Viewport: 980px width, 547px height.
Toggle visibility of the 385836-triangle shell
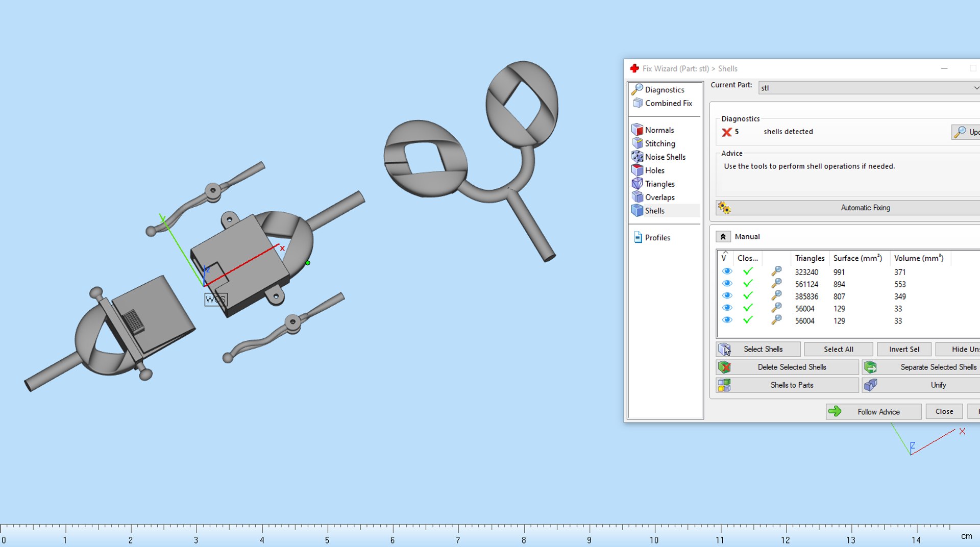tap(727, 296)
